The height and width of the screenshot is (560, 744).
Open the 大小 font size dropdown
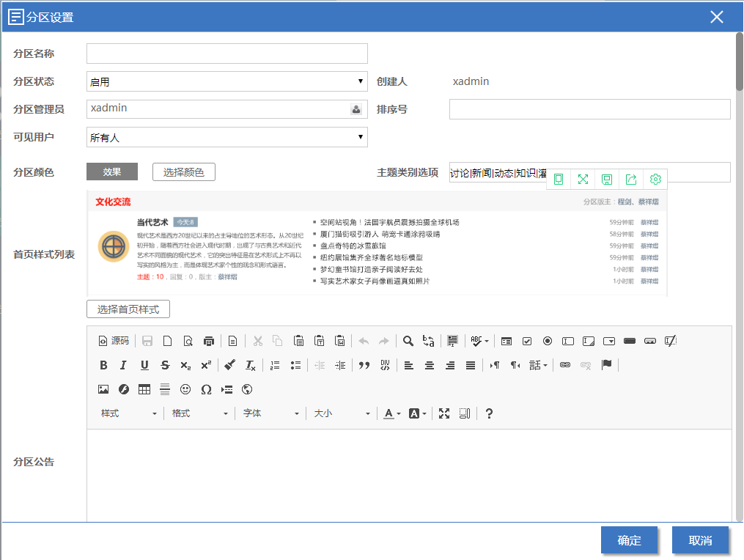coord(342,413)
